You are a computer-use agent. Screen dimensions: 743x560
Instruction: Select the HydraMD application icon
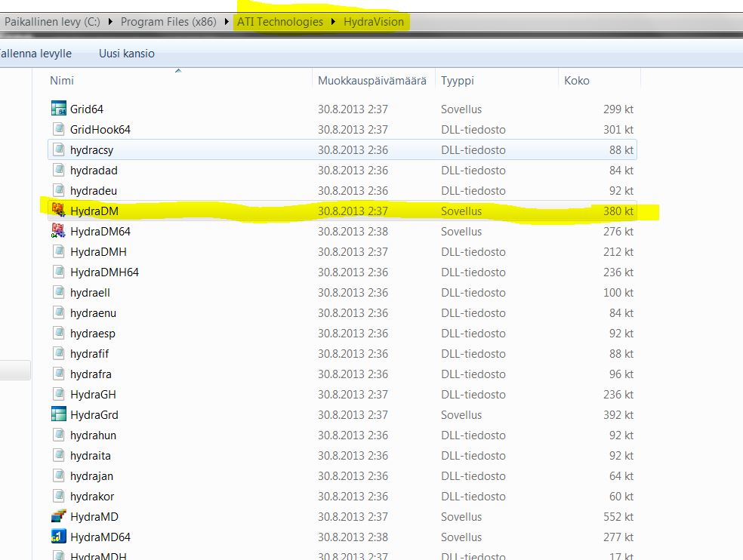[x=59, y=516]
